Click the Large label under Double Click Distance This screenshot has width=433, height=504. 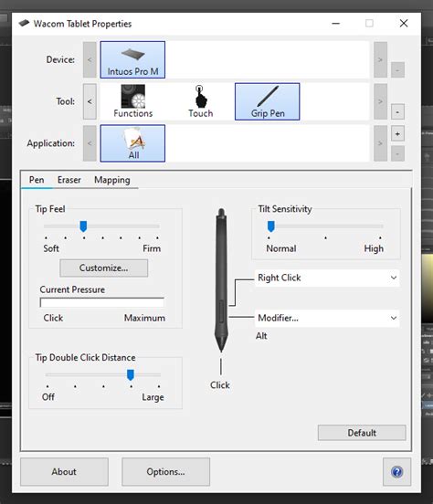click(153, 397)
